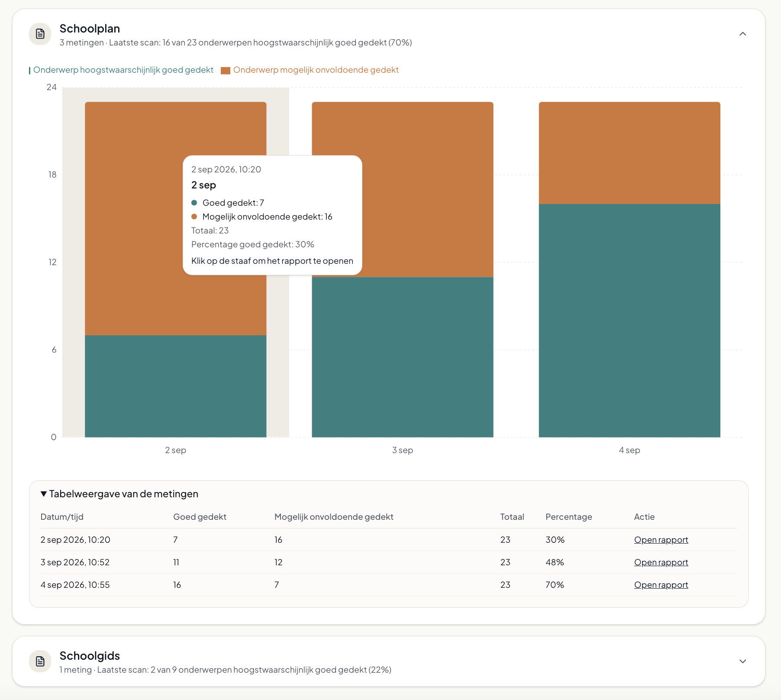Screen dimensions: 781x700
Task: Collapse Tabelweergave van de metingen triangle
Action: 44,494
